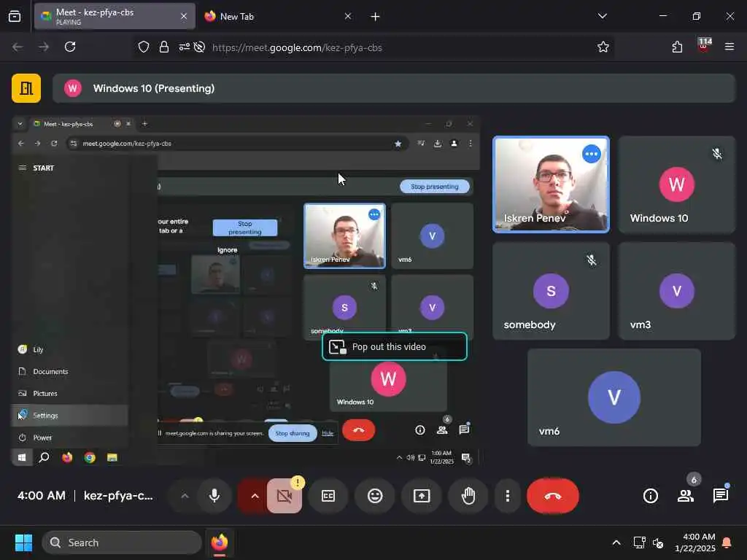The image size is (747, 560).
Task: Click the autoplay blocked icon in address bar
Action: pos(200,47)
